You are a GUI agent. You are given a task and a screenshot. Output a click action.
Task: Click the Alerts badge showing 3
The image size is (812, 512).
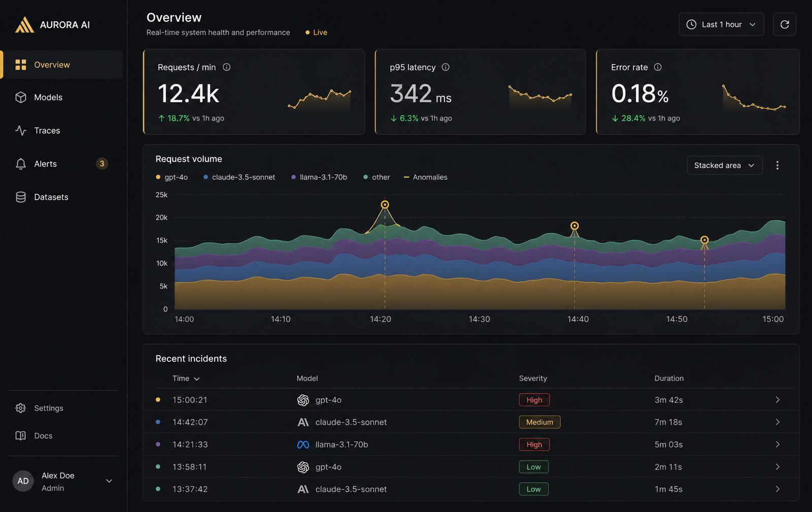102,164
